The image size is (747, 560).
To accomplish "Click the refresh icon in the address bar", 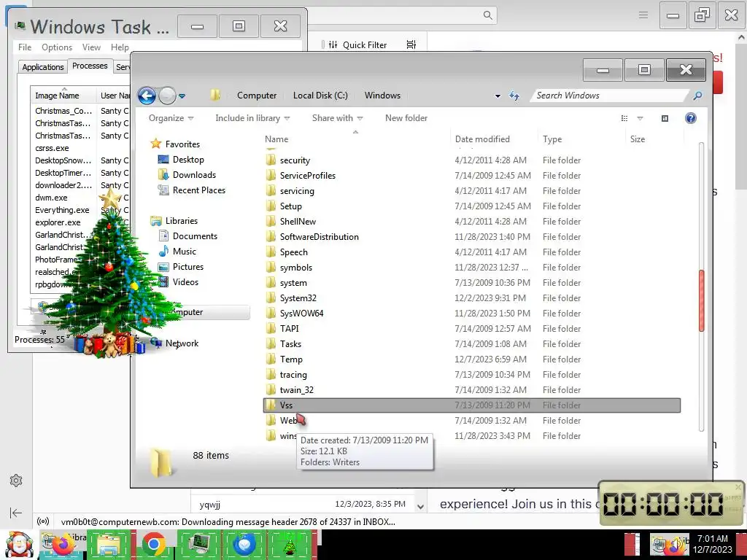I will [x=514, y=96].
